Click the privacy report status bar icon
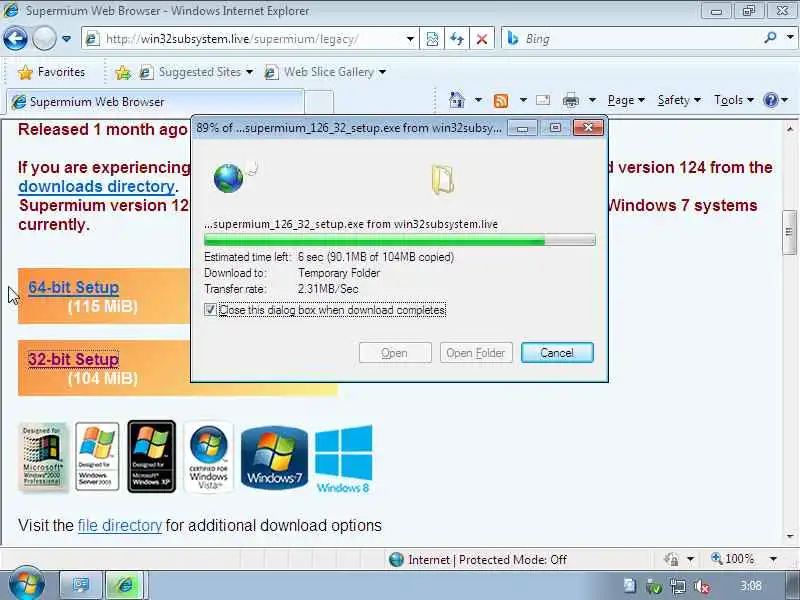Image resolution: width=800 pixels, height=600 pixels. [x=671, y=559]
